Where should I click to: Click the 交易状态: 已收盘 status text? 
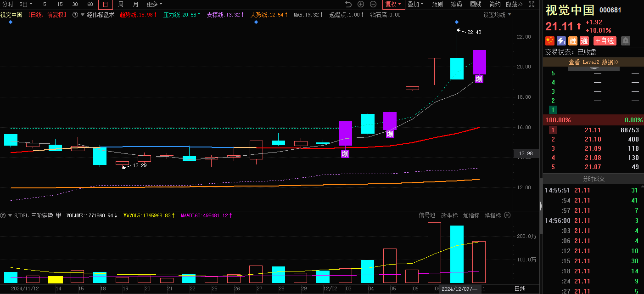[x=571, y=52]
